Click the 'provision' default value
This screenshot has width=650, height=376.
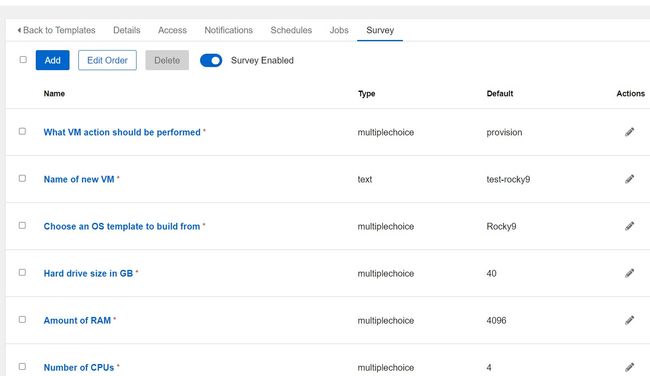point(504,132)
